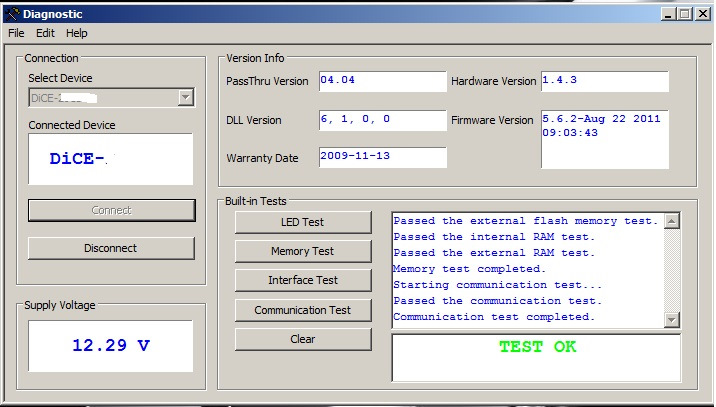Click the Hardware Version field
Image resolution: width=716 pixels, height=407 pixels.
(x=605, y=81)
